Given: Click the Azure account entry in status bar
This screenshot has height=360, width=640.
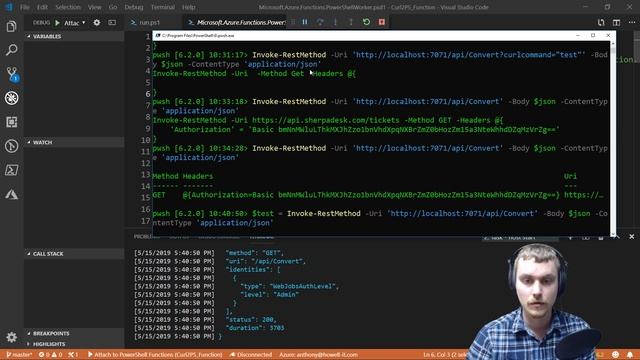Looking at the screenshot, I should click(x=318, y=355).
